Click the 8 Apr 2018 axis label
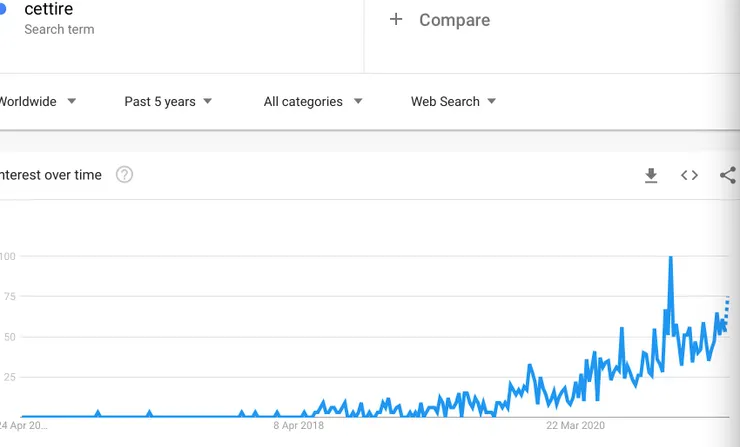740x447 pixels. pyautogui.click(x=299, y=425)
